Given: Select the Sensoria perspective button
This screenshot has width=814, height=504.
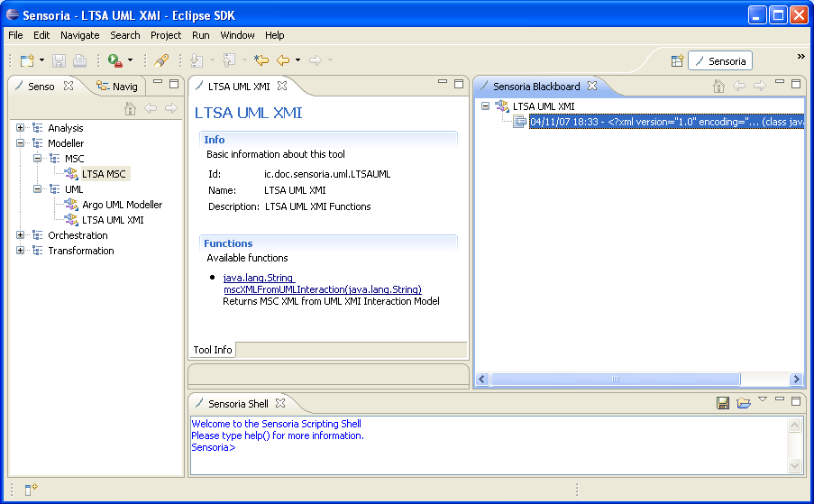Looking at the screenshot, I should click(720, 61).
